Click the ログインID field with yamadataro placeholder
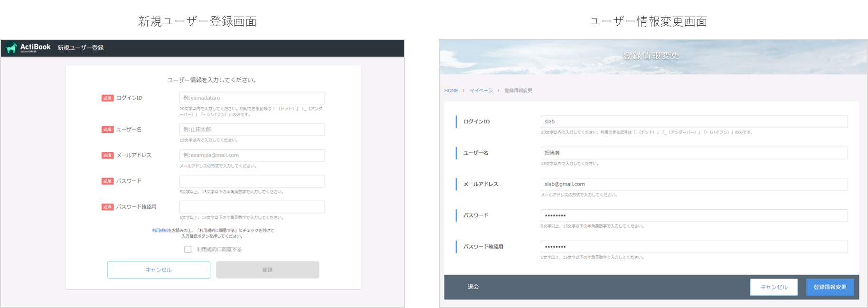The image size is (868, 308). tap(252, 98)
